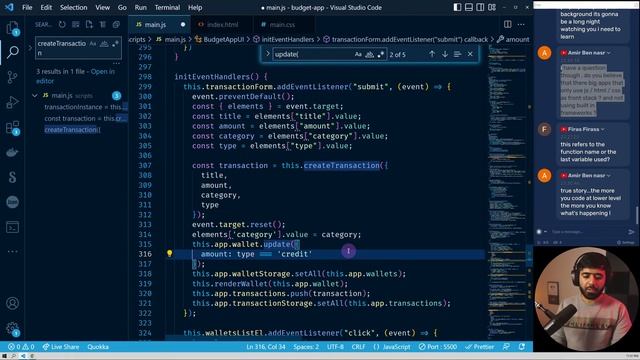Viewport: 640px width, 360px height.
Task: Open Firas Firass chat message dropdown
Action: pyautogui.click(x=602, y=129)
